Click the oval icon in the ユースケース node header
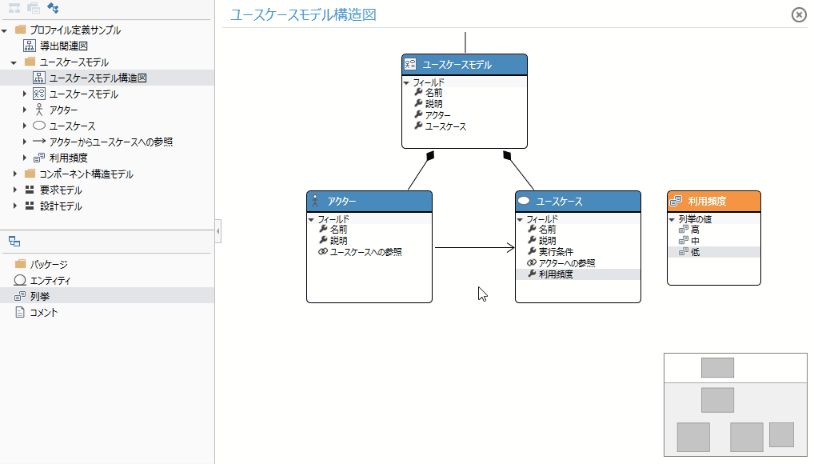 point(523,201)
